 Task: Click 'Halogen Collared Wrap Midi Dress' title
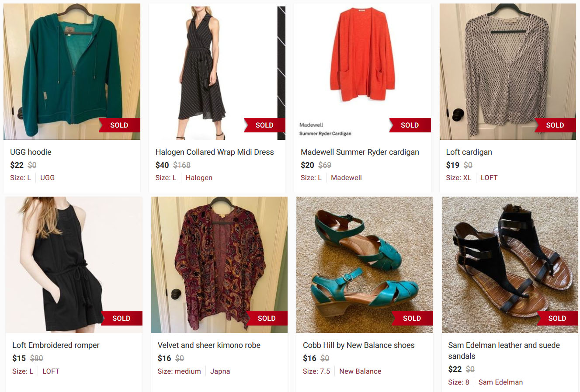(x=215, y=152)
